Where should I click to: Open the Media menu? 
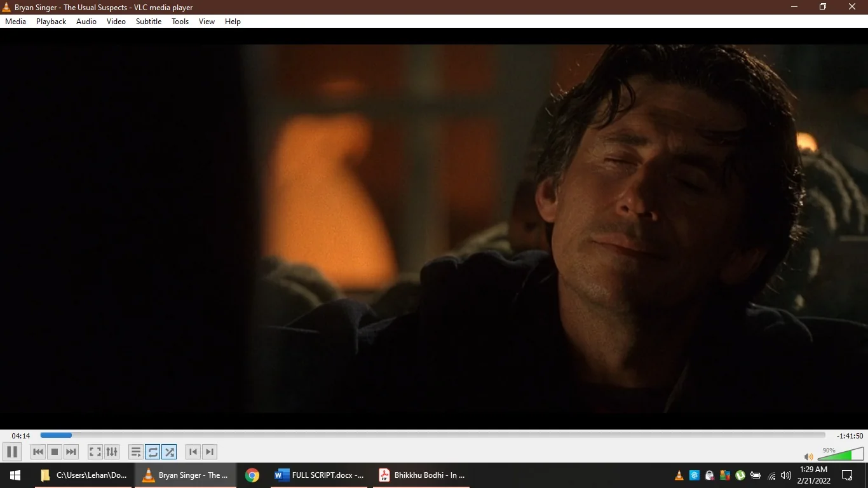point(15,22)
